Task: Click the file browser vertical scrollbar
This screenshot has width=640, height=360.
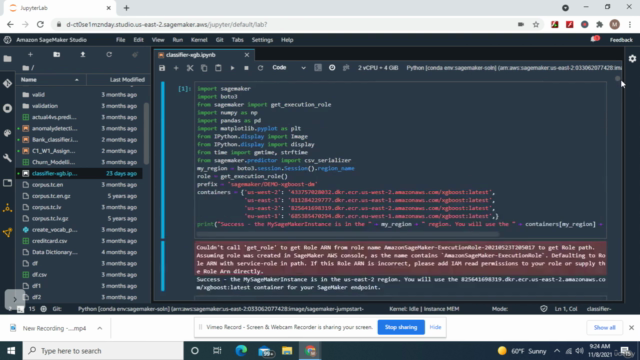Action: point(146,134)
